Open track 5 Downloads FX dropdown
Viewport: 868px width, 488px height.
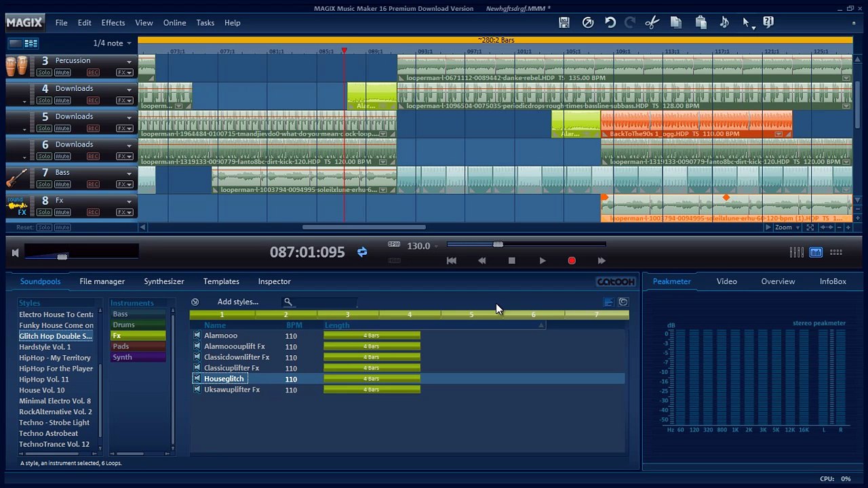point(125,128)
